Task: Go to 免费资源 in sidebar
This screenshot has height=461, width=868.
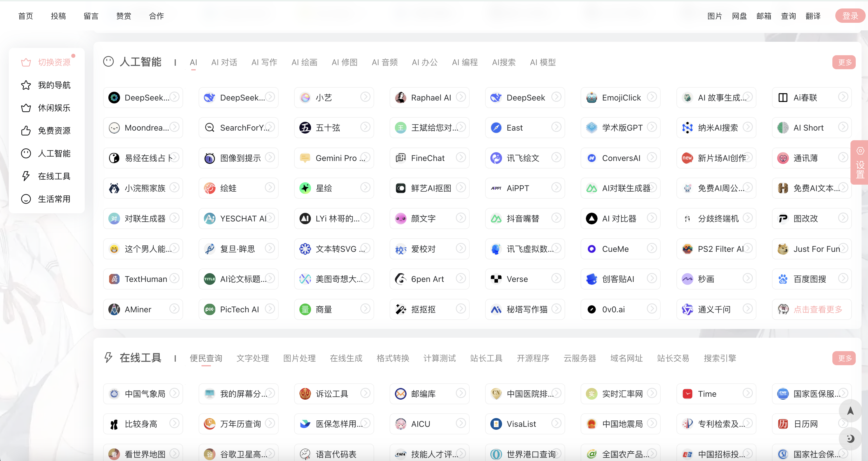Action: click(x=46, y=131)
